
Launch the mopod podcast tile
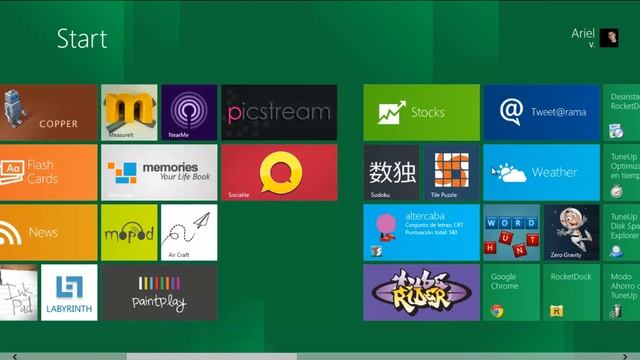[x=129, y=232]
